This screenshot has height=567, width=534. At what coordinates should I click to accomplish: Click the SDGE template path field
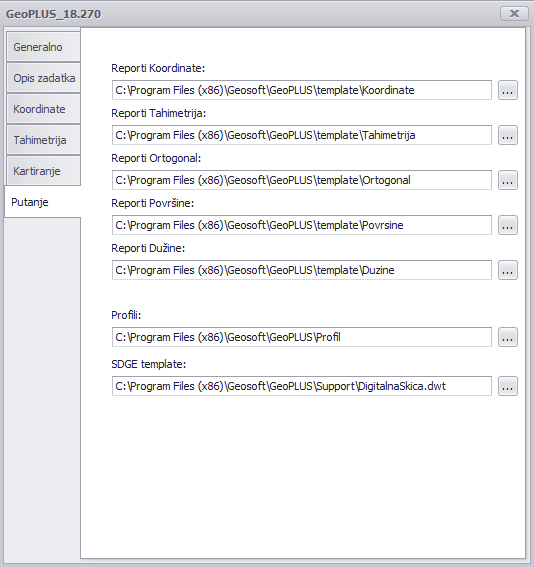pyautogui.click(x=302, y=386)
